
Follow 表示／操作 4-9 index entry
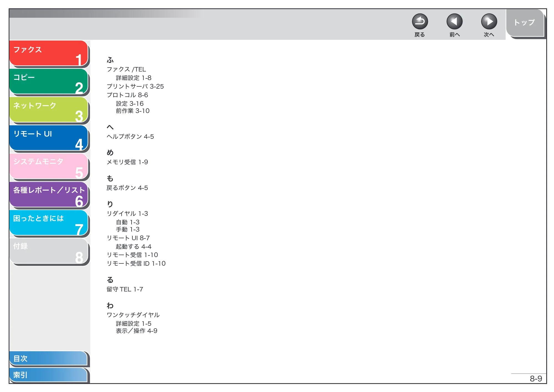(x=137, y=331)
